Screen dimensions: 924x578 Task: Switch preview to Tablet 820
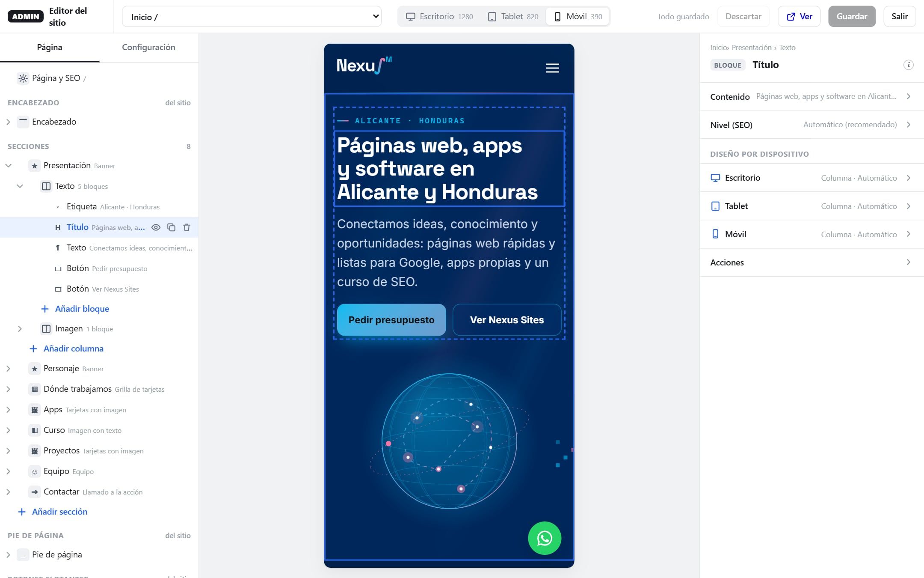pyautogui.click(x=513, y=17)
